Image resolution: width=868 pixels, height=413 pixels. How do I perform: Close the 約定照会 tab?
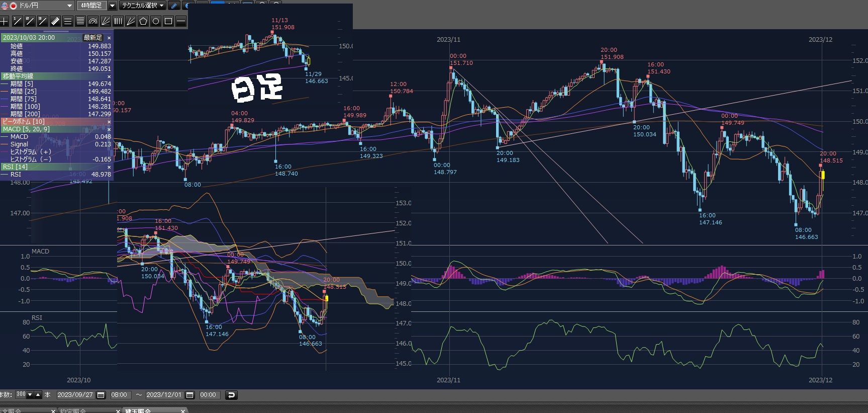coord(118,411)
